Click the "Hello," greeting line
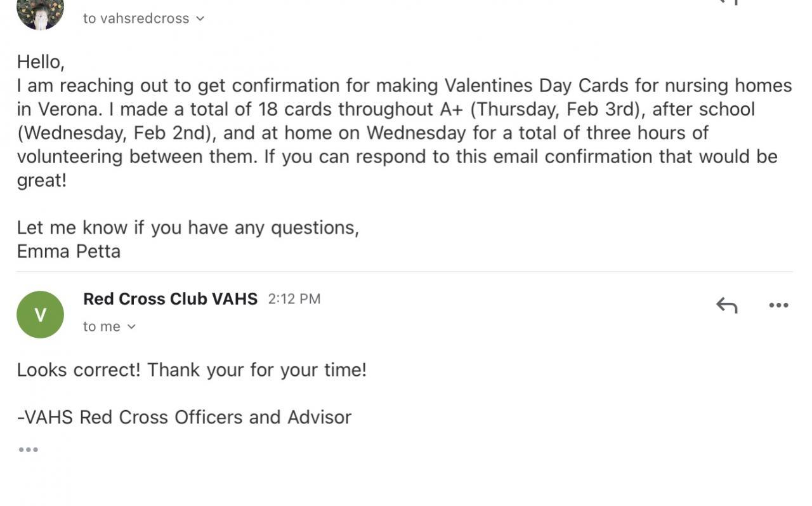The image size is (812, 506). point(41,62)
